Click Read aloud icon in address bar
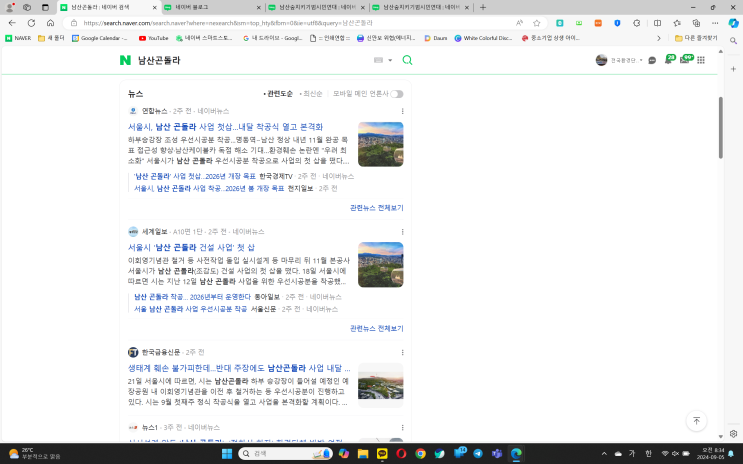Viewport: 743px width, 464px height. point(519,23)
